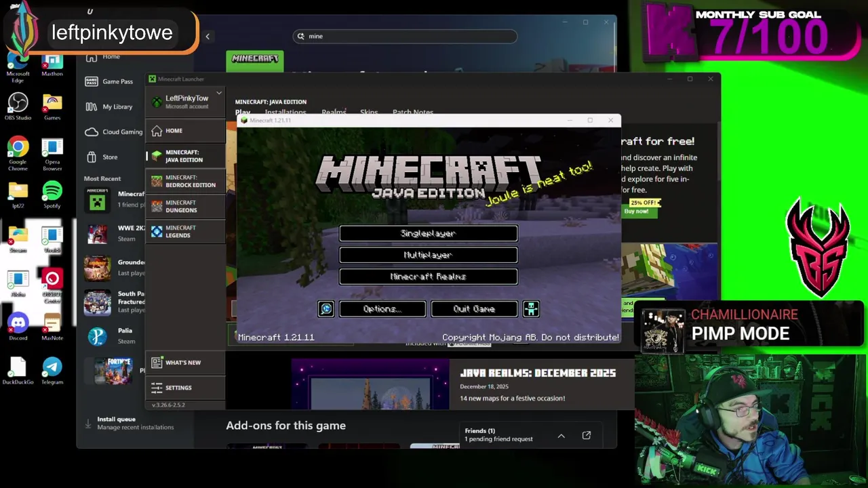Expand the Friends (1) panel chevron

pyautogui.click(x=561, y=436)
